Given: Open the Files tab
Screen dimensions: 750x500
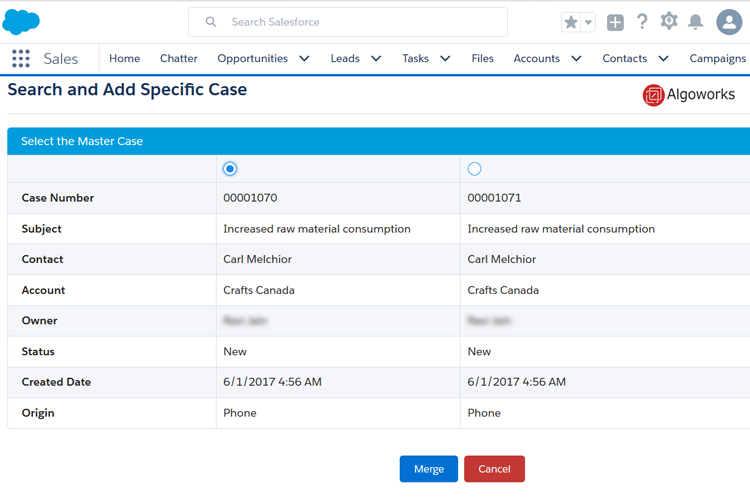Looking at the screenshot, I should [482, 58].
